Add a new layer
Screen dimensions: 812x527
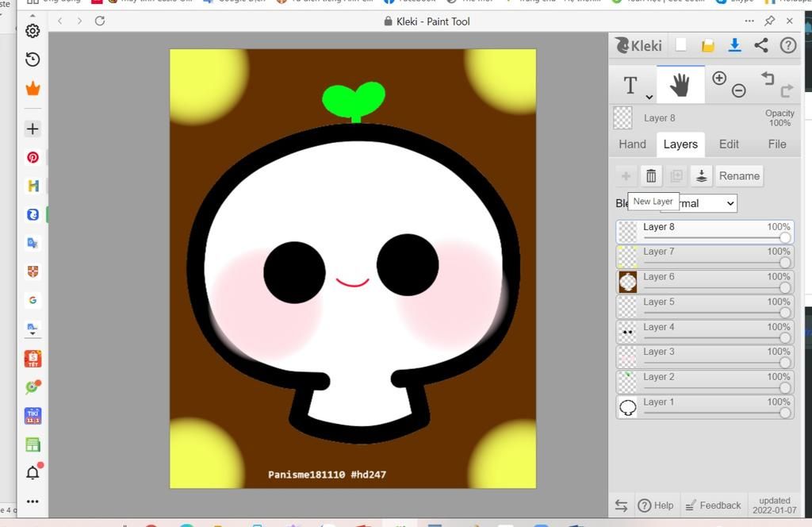click(626, 176)
